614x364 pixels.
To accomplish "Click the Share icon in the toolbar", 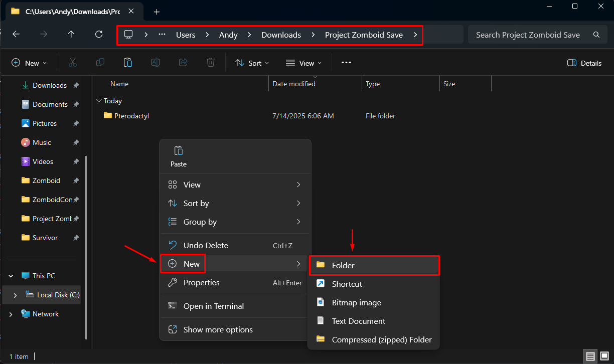I will pos(183,62).
